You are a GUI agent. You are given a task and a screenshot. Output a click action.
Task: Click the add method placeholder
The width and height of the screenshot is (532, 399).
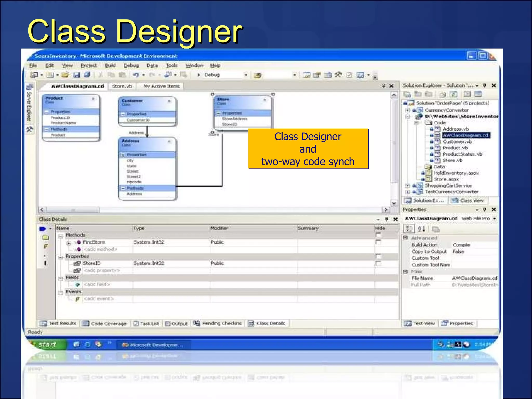point(101,249)
